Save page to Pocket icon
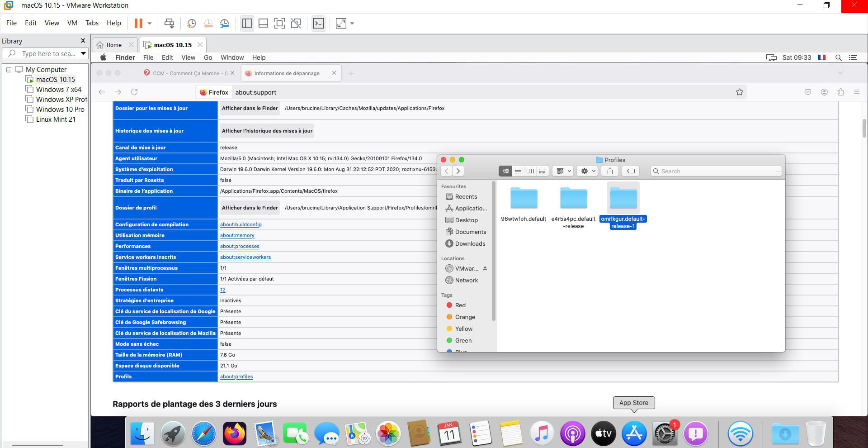The height and width of the screenshot is (448, 868). tap(808, 92)
